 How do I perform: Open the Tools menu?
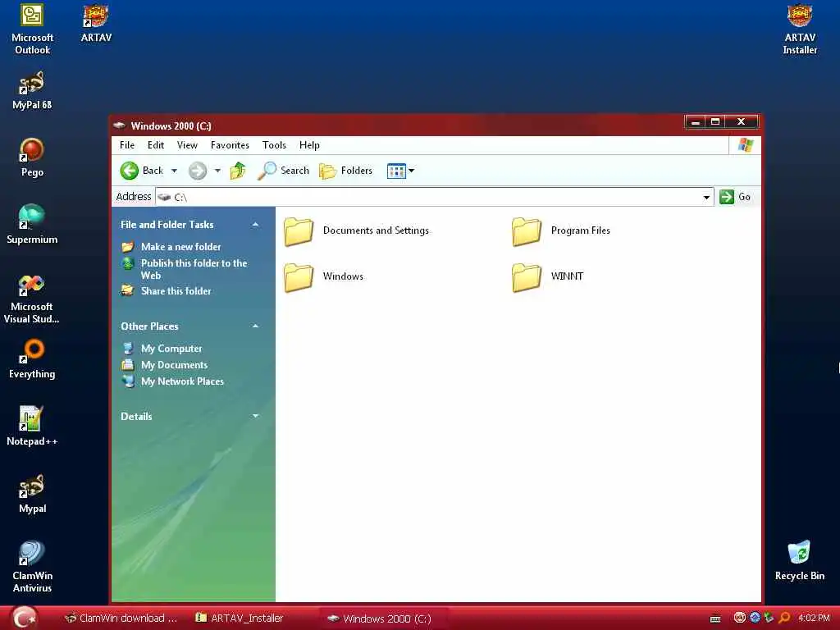(x=274, y=145)
